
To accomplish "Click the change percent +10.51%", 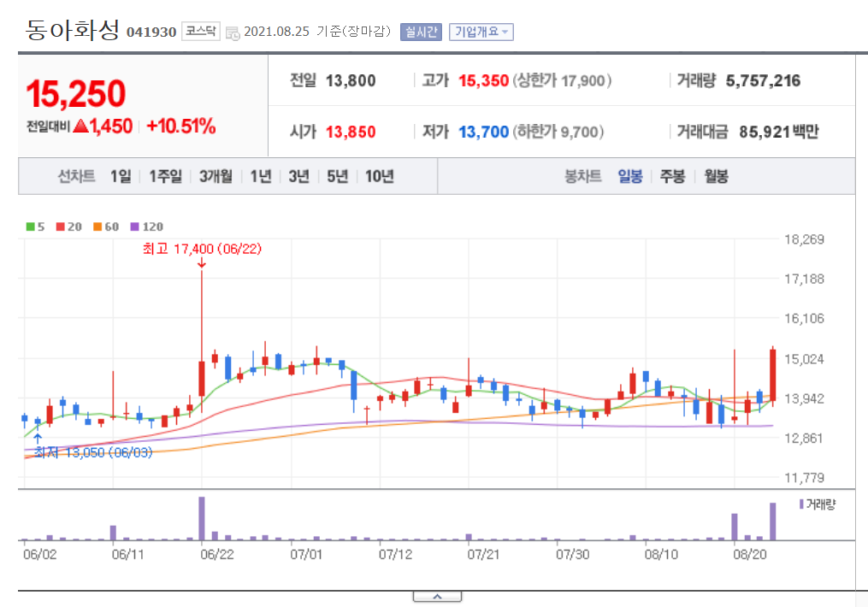I will tap(180, 127).
